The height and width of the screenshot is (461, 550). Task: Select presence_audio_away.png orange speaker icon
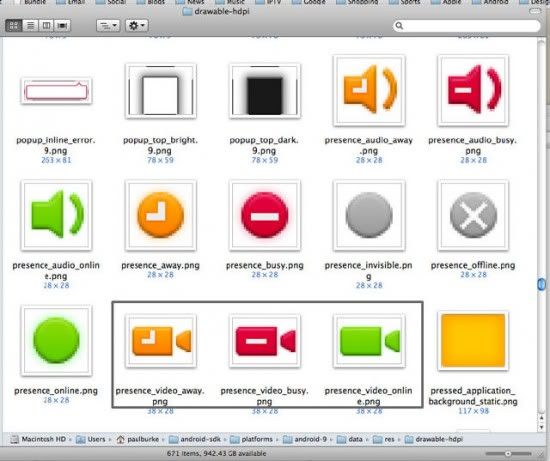[369, 90]
